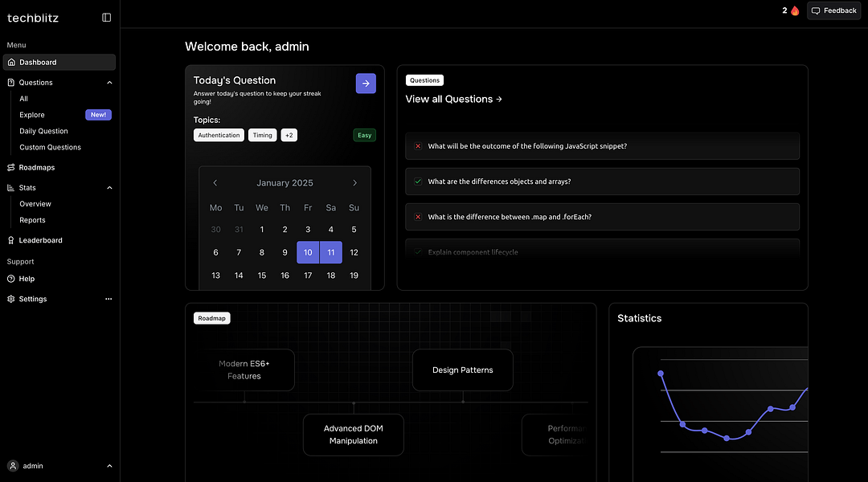Click the first data point on Statistics chart
The width and height of the screenshot is (868, 482).
pyautogui.click(x=661, y=374)
